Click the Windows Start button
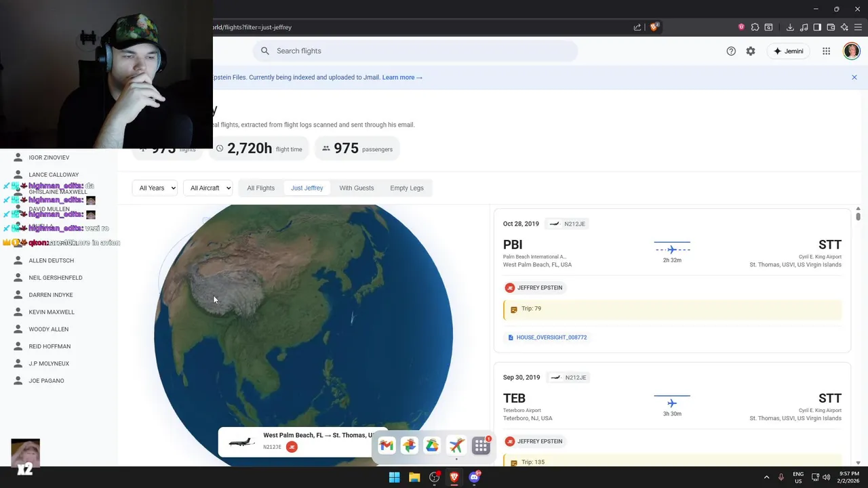This screenshot has width=868, height=488. 394,477
